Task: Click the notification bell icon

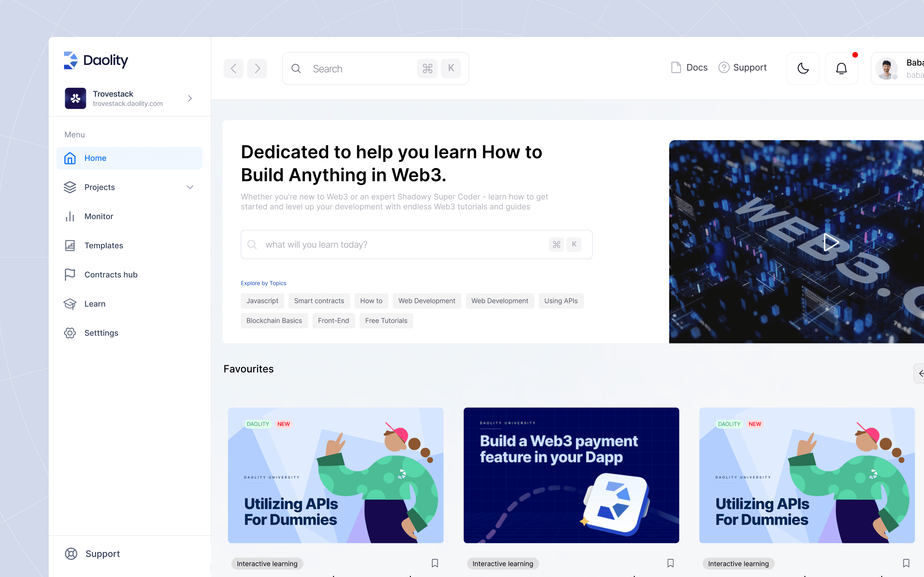Action: (x=841, y=69)
